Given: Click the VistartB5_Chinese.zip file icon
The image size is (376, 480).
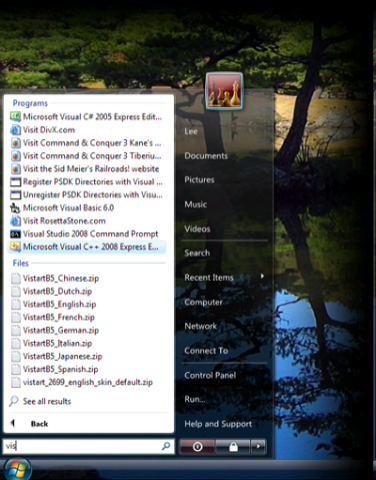Looking at the screenshot, I should (x=16, y=278).
